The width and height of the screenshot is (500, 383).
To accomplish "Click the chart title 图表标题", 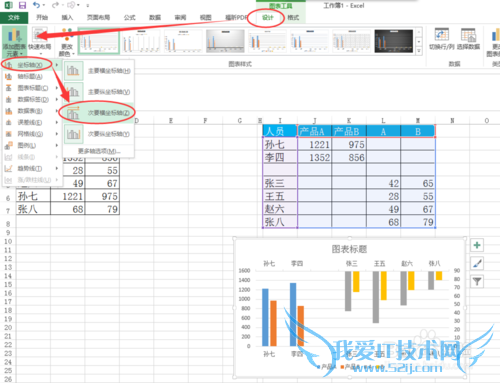I will 349,249.
